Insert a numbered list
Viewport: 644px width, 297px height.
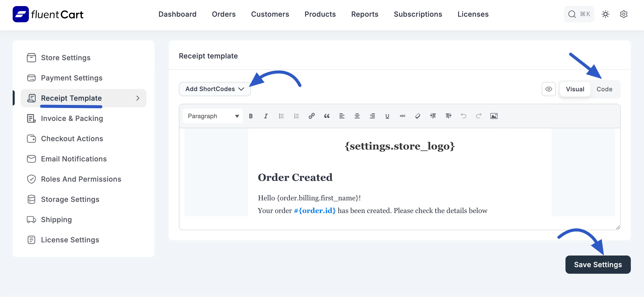click(x=296, y=116)
